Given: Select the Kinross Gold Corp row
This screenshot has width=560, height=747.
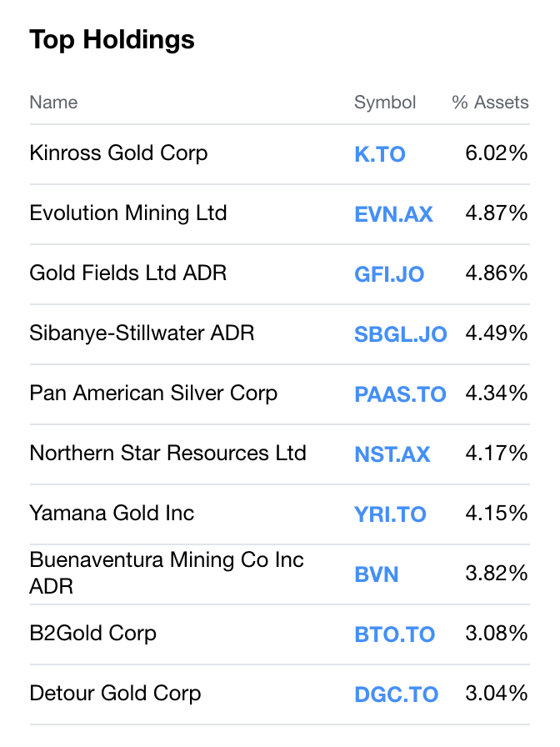Looking at the screenshot, I should tap(118, 154).
